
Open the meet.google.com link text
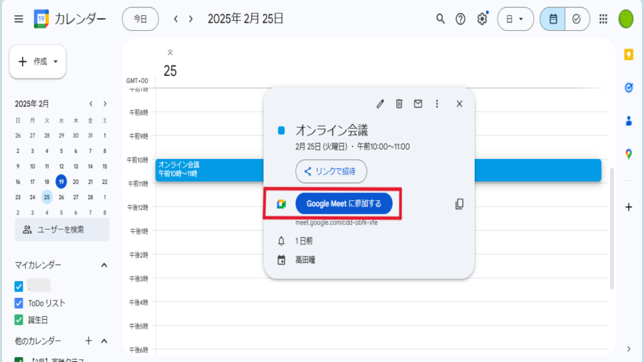336,222
